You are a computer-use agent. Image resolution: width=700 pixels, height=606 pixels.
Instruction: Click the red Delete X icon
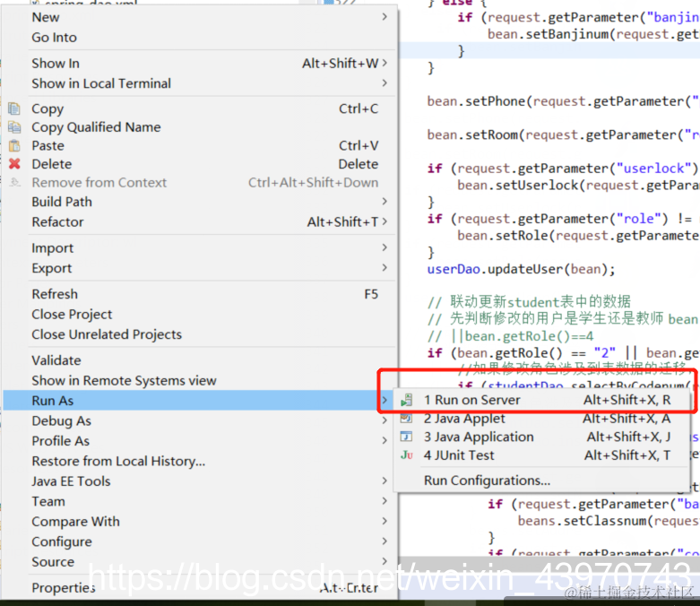pos(14,164)
